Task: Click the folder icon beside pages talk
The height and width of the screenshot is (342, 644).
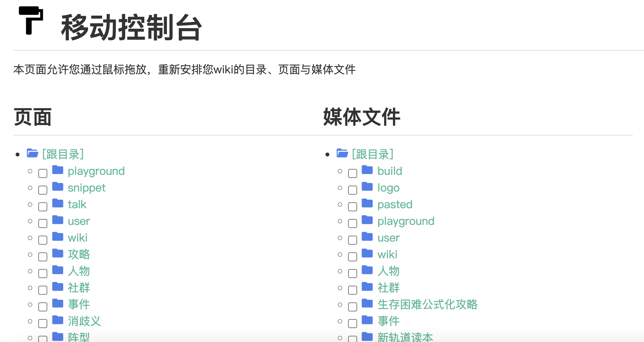Action: point(58,204)
